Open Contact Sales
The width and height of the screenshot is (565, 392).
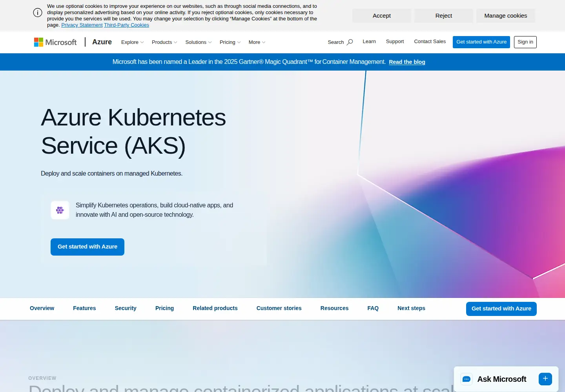pos(430,42)
